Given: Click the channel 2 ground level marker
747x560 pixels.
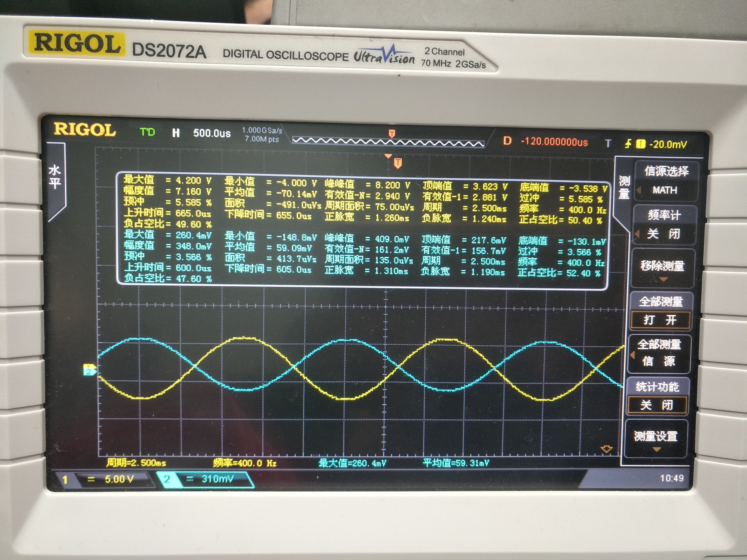Looking at the screenshot, I should click(89, 372).
